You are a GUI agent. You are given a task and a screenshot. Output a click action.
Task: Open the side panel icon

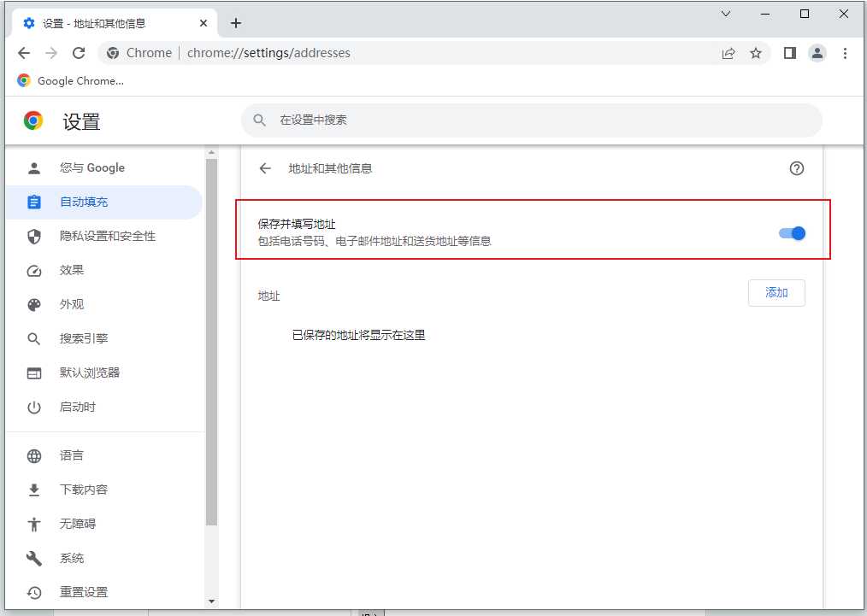coord(789,53)
